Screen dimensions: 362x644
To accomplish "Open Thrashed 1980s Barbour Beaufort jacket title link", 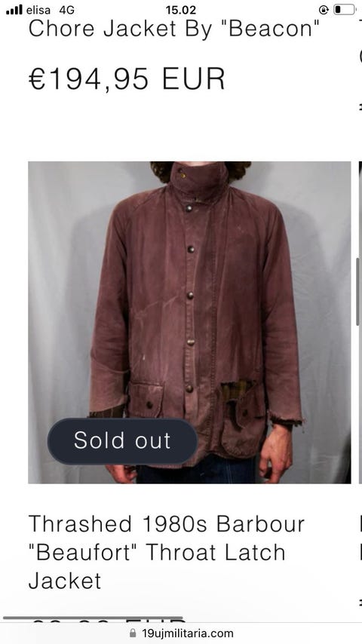I will pos(167,552).
